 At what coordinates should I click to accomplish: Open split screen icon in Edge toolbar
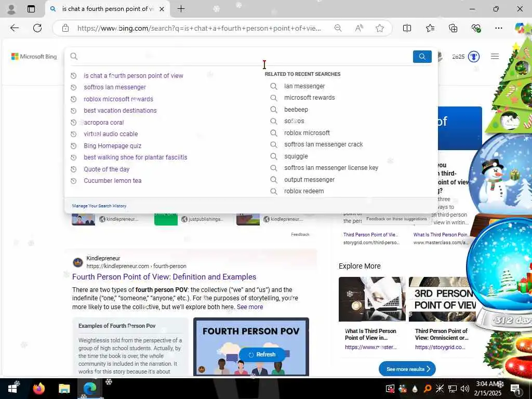click(x=407, y=28)
